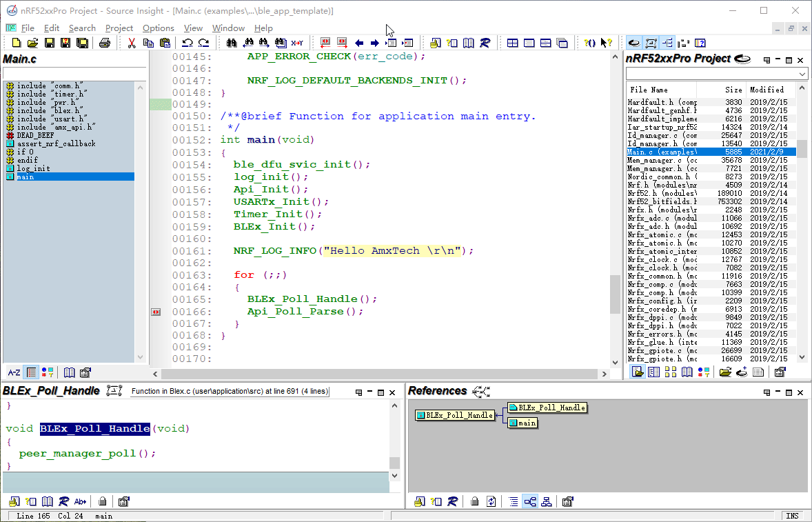812x522 pixels.
Task: Click the File Name column header
Action: pos(661,90)
